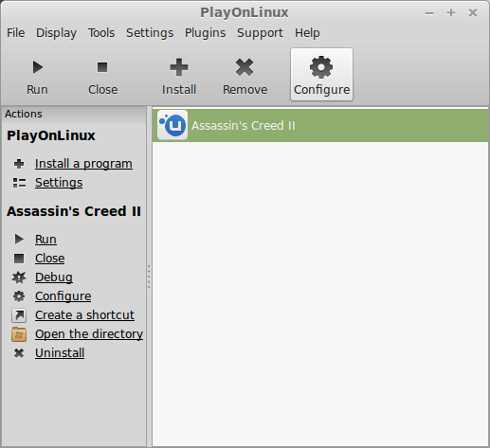Minimize the PlayOnLinux window
490x448 pixels.
[429, 13]
